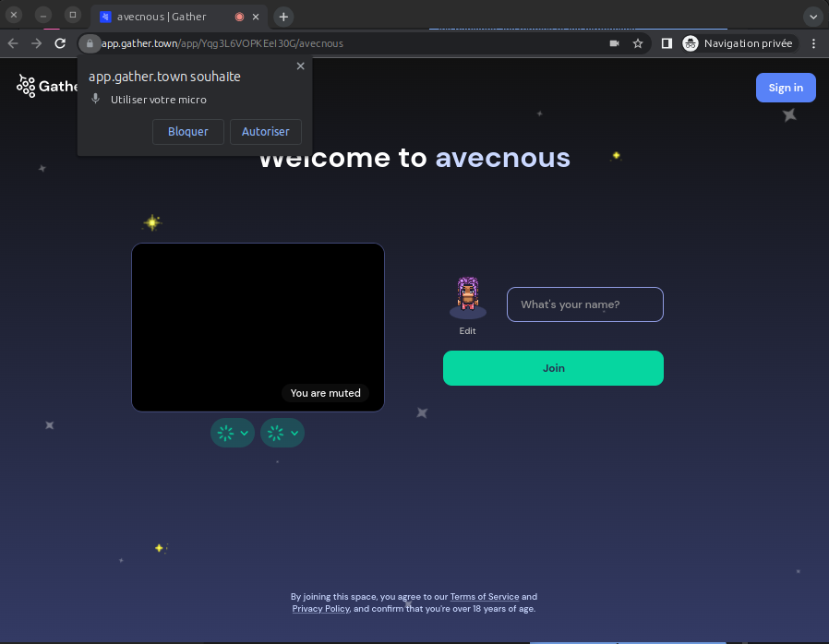
Task: Expand the right device dropdown chevron
Action: 294,433
